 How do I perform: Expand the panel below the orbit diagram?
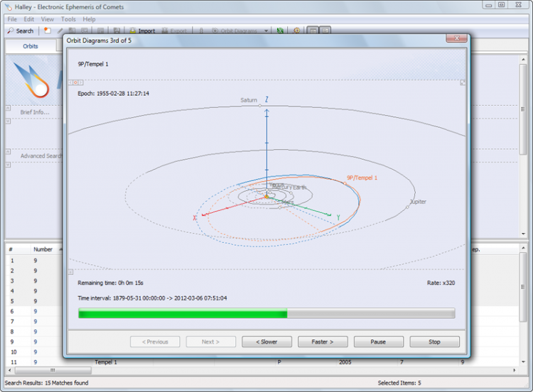[70, 271]
